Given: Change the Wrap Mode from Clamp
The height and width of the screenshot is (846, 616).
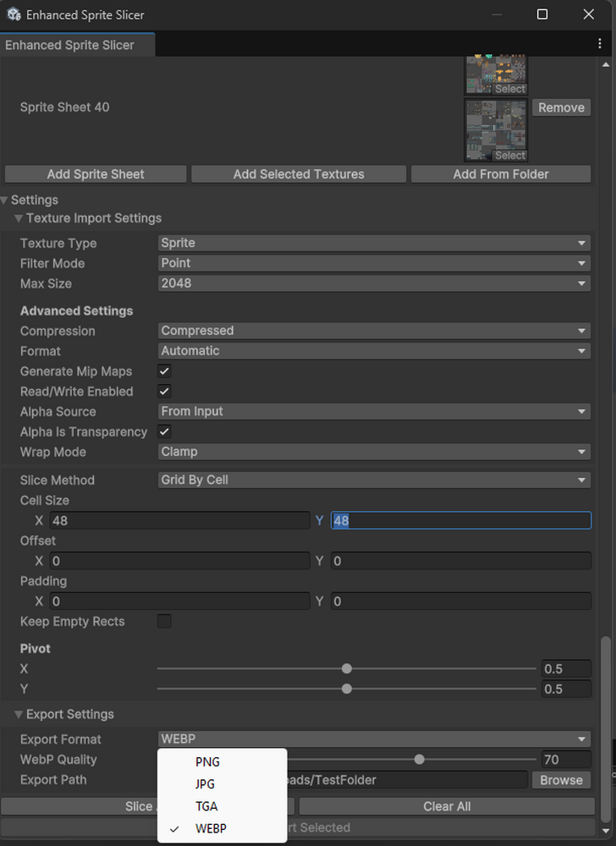Looking at the screenshot, I should click(372, 452).
